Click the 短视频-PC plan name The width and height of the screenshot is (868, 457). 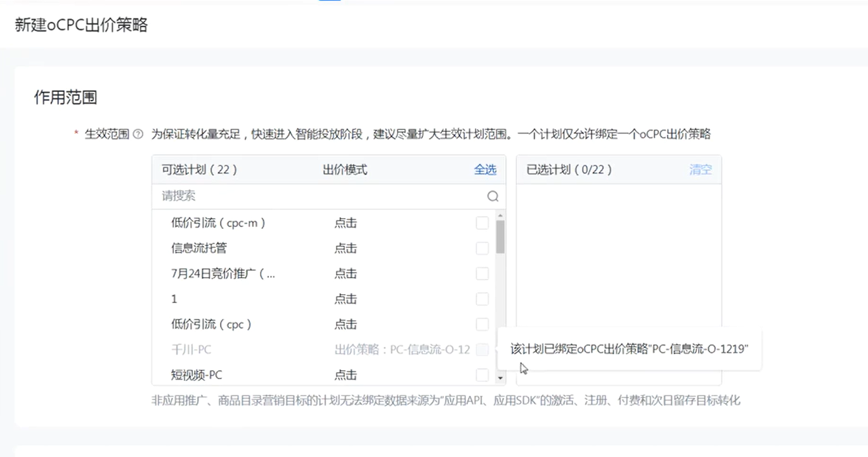click(197, 375)
